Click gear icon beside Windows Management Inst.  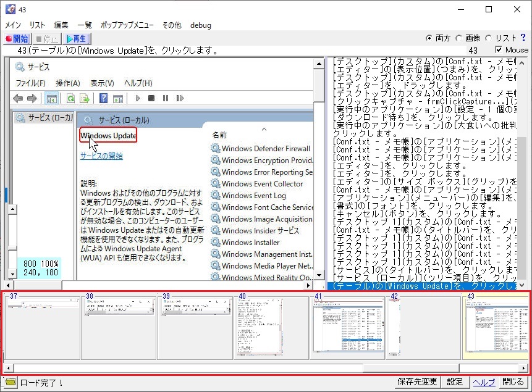(x=215, y=254)
